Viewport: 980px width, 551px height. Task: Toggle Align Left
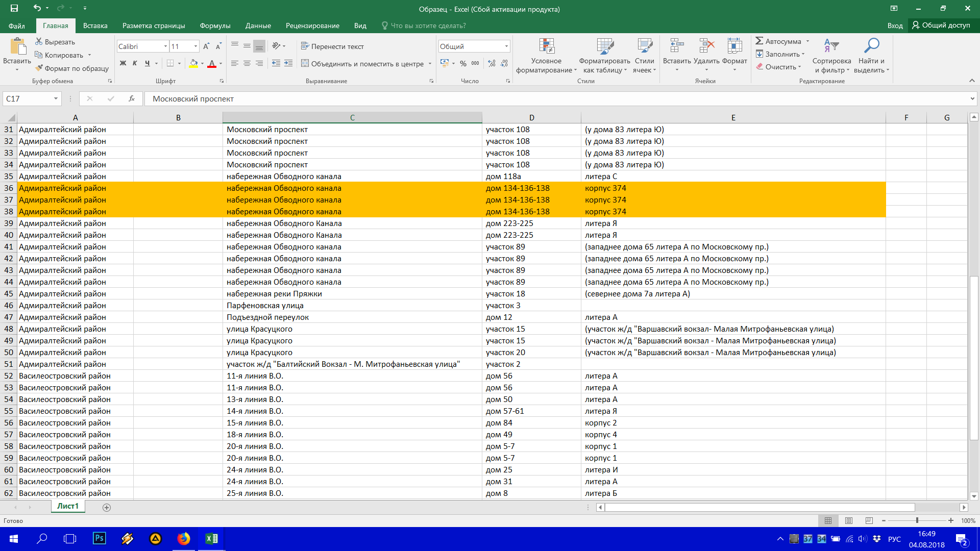pyautogui.click(x=235, y=63)
